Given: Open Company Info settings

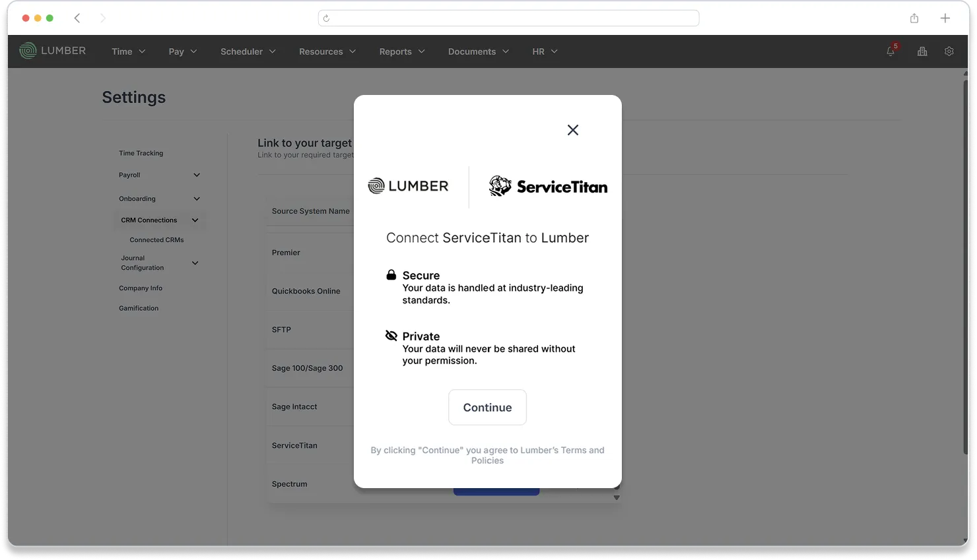Looking at the screenshot, I should click(141, 288).
